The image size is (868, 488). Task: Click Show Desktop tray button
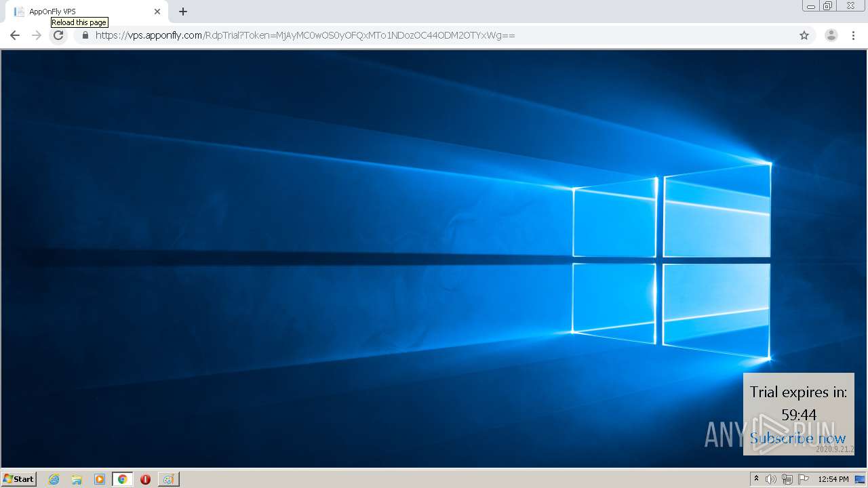click(x=861, y=479)
